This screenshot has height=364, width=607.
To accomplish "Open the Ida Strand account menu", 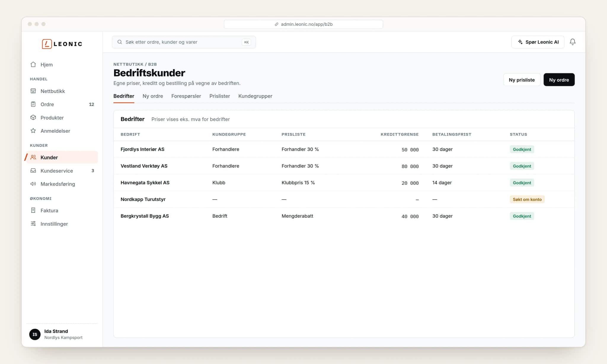I will pyautogui.click(x=62, y=334).
